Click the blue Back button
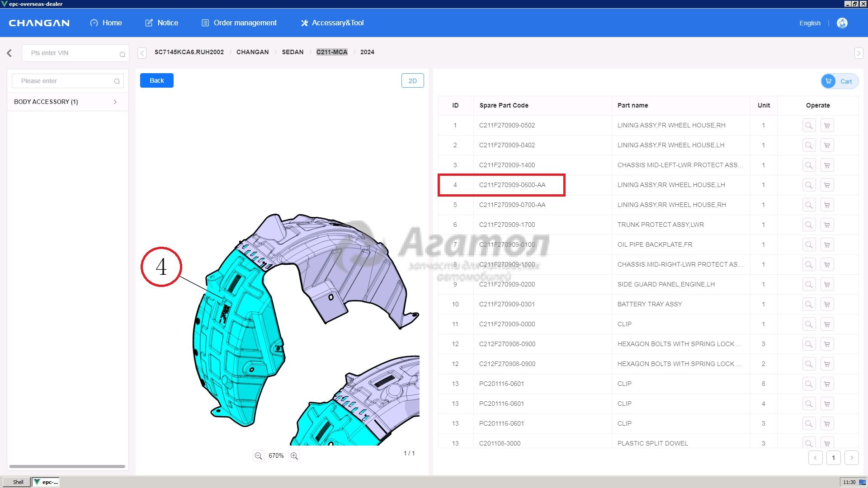This screenshot has width=868, height=488. coord(156,80)
